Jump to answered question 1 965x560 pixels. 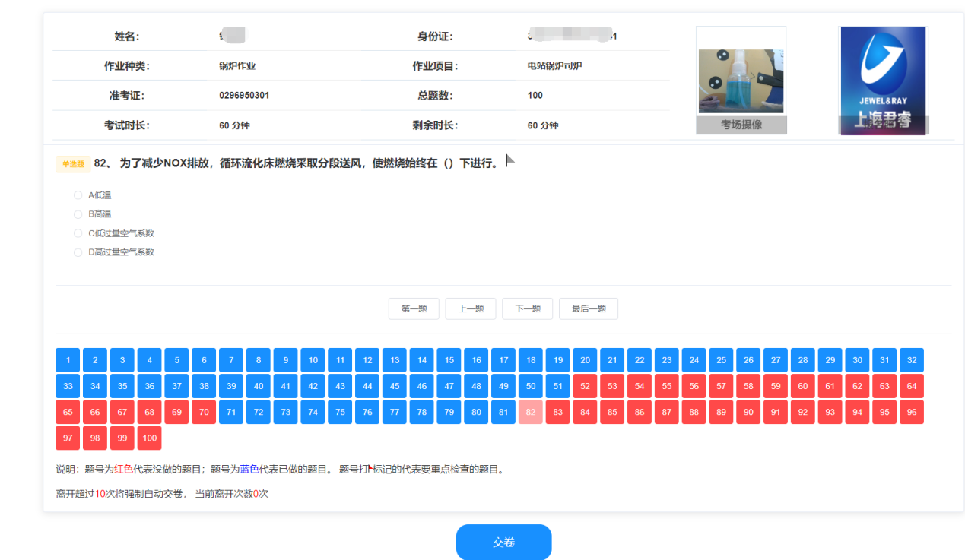68,360
